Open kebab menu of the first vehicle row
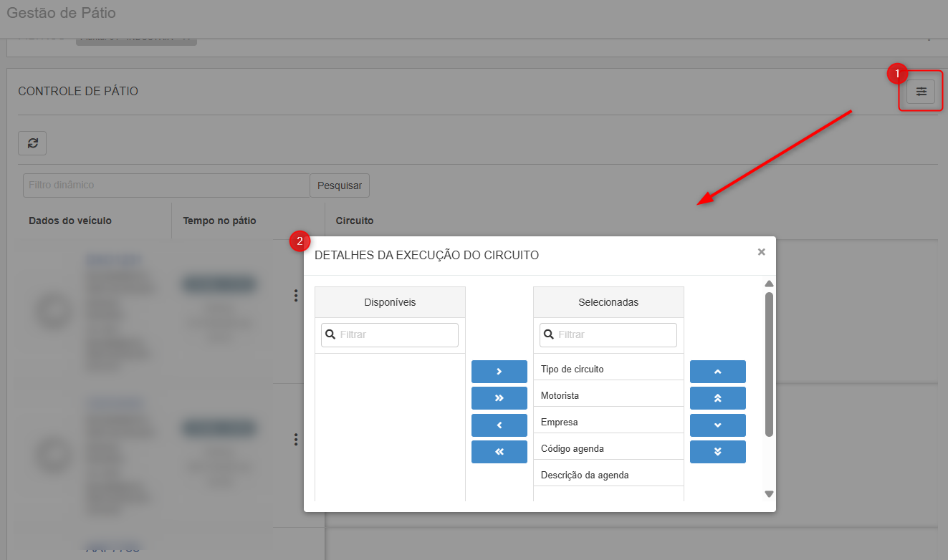The width and height of the screenshot is (948, 560). [x=295, y=296]
